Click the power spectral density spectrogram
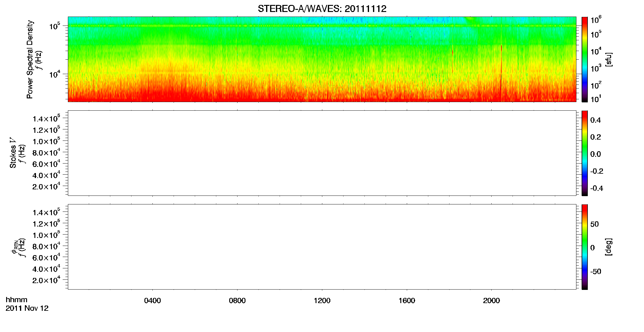This screenshot has height=332, width=644. [322, 59]
